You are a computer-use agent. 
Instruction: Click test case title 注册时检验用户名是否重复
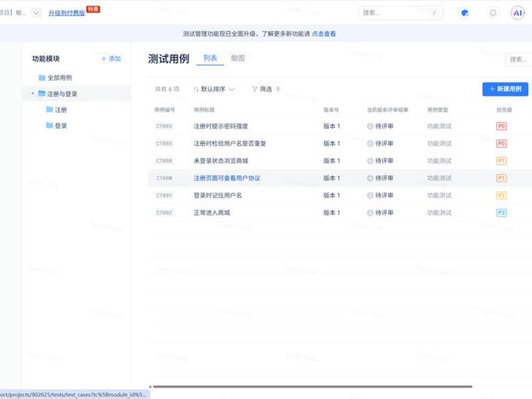229,144
